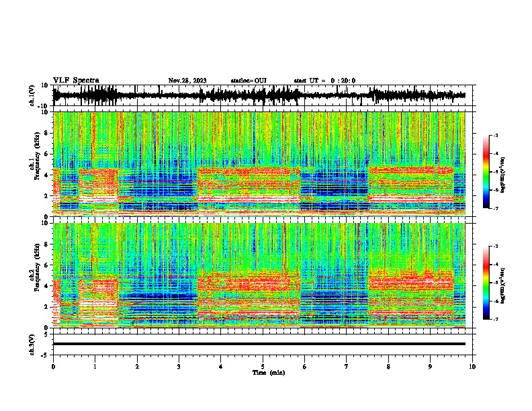
Task: Click time tick label "0" on x-axis
Action: coord(53,367)
